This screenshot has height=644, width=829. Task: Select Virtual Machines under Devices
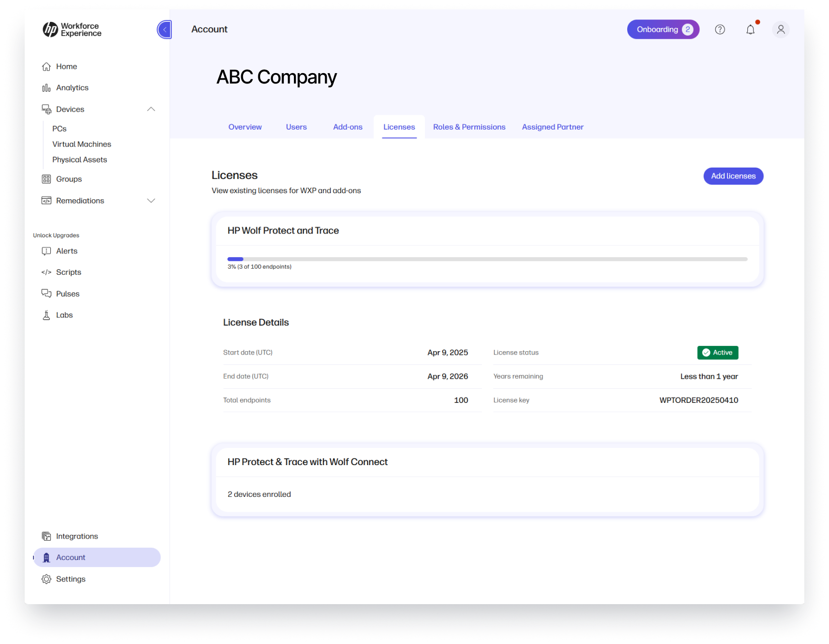tap(81, 144)
